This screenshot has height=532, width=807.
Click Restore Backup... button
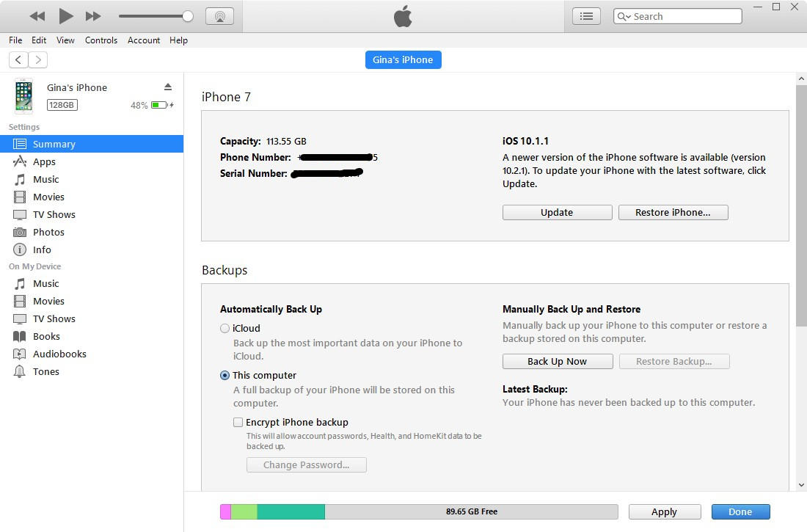tap(674, 361)
